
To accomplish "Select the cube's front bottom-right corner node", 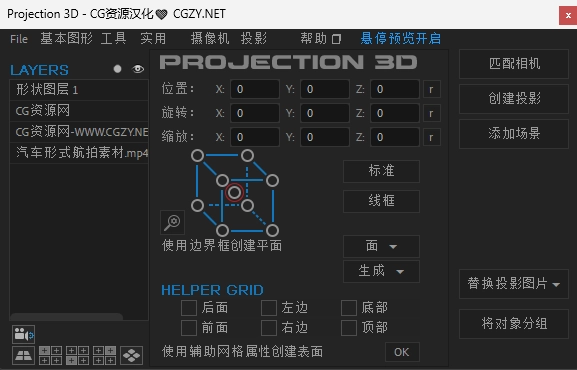I will click(272, 230).
